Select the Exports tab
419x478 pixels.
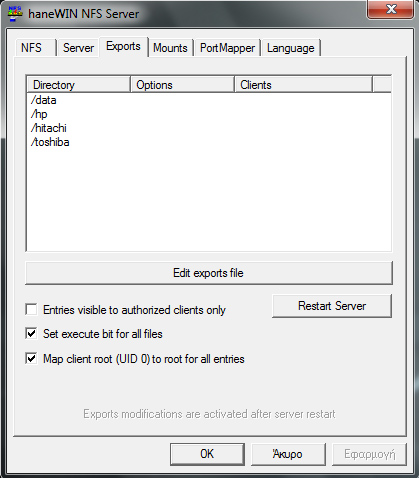pyautogui.click(x=123, y=46)
